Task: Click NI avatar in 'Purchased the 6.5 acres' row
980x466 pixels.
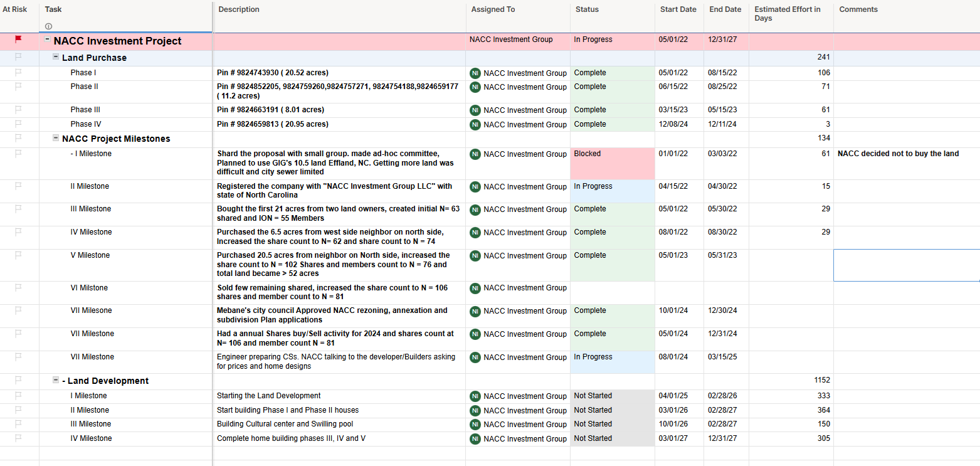Action: click(x=475, y=233)
